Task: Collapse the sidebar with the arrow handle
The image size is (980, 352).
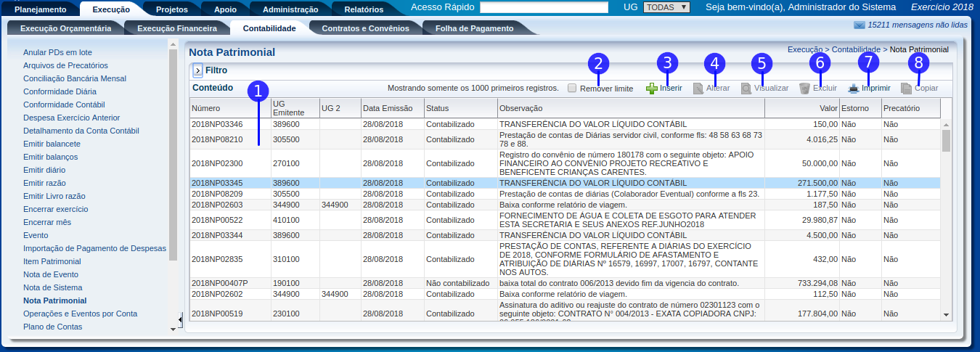Action: click(180, 319)
